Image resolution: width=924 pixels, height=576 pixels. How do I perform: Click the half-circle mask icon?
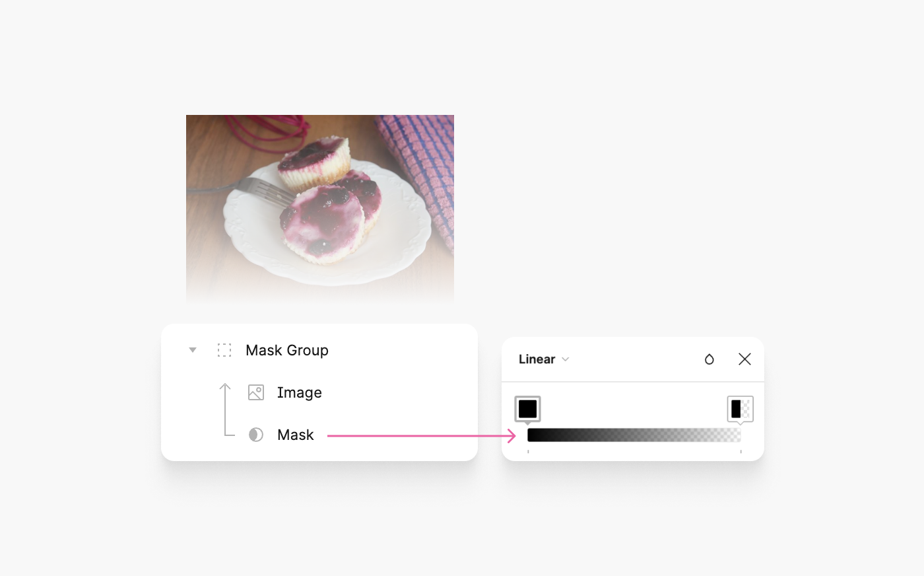(x=256, y=435)
